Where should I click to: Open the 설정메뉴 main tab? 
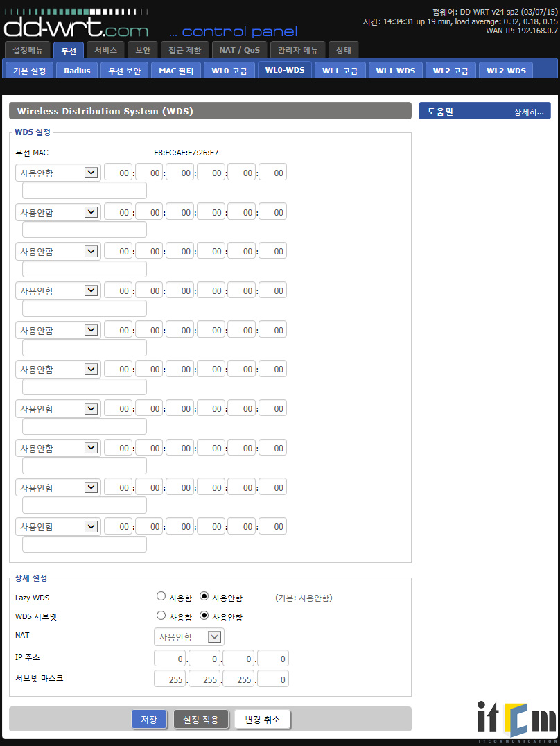(x=28, y=50)
